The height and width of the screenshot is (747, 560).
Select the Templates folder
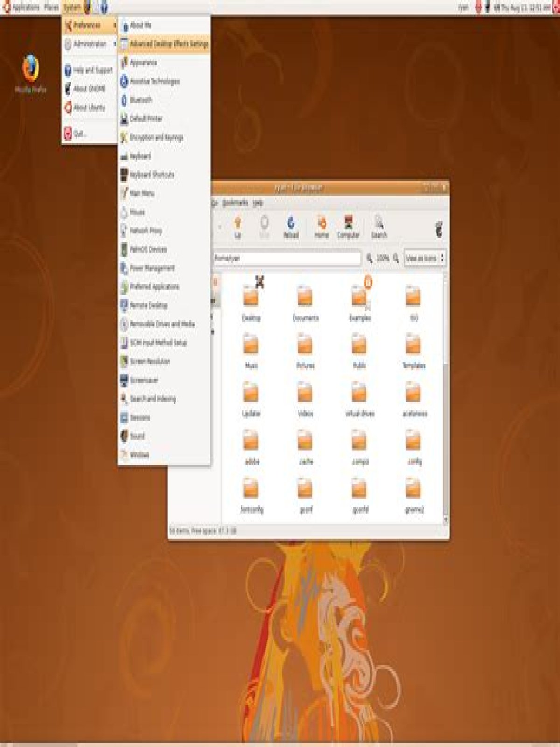(413, 350)
